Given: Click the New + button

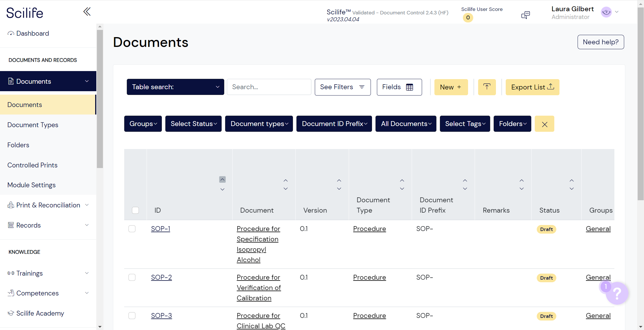Looking at the screenshot, I should pos(451,87).
